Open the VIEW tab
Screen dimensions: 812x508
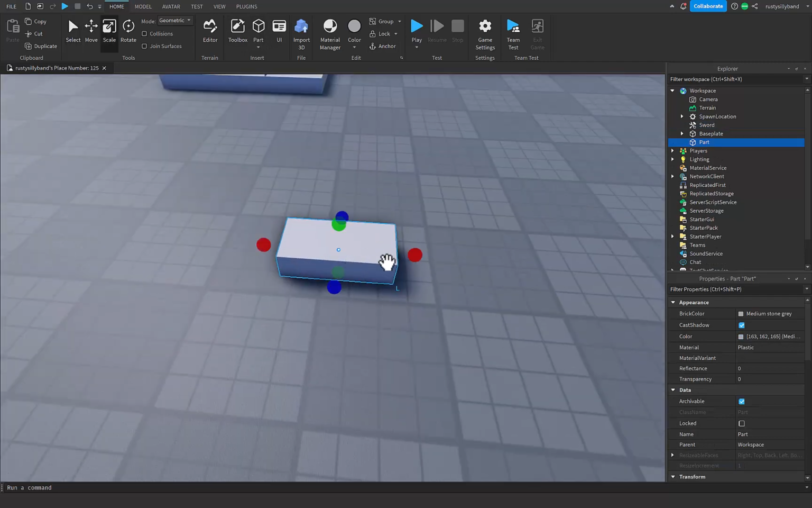219,6
